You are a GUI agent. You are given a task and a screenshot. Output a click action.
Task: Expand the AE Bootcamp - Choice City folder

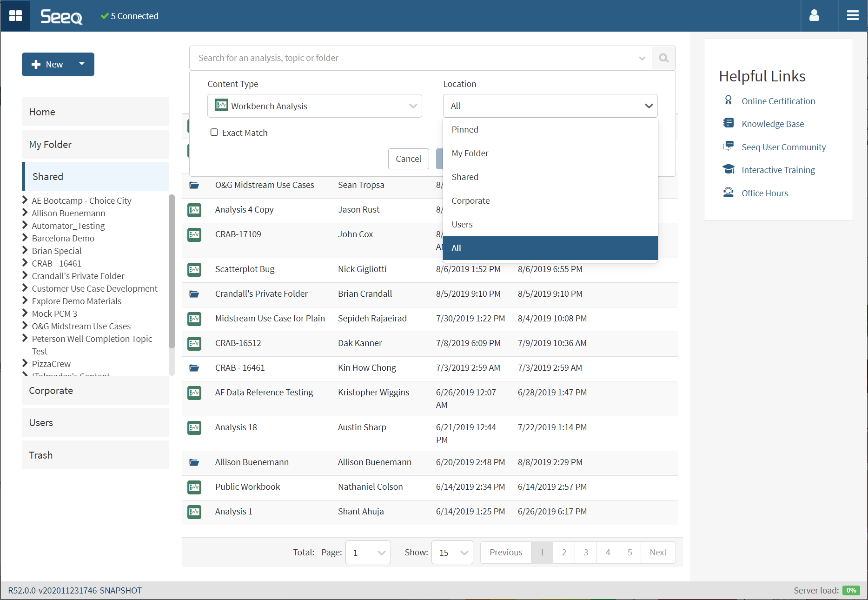[x=25, y=200]
